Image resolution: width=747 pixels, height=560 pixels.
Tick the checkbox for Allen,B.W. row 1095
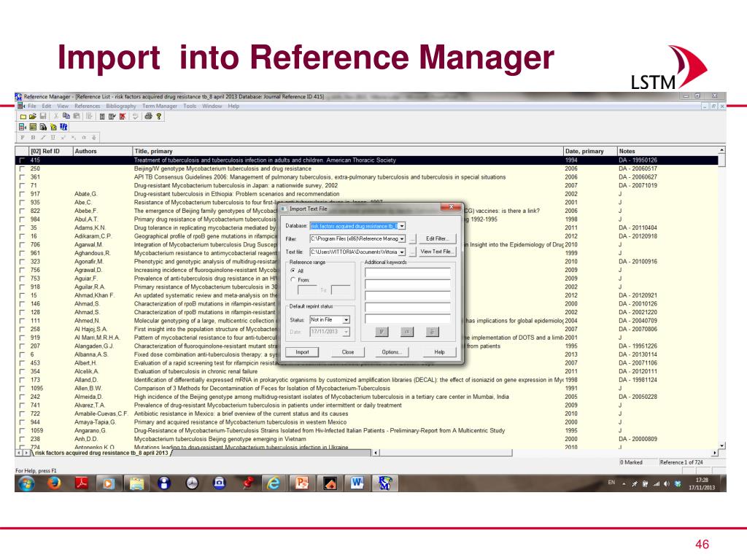point(22,388)
